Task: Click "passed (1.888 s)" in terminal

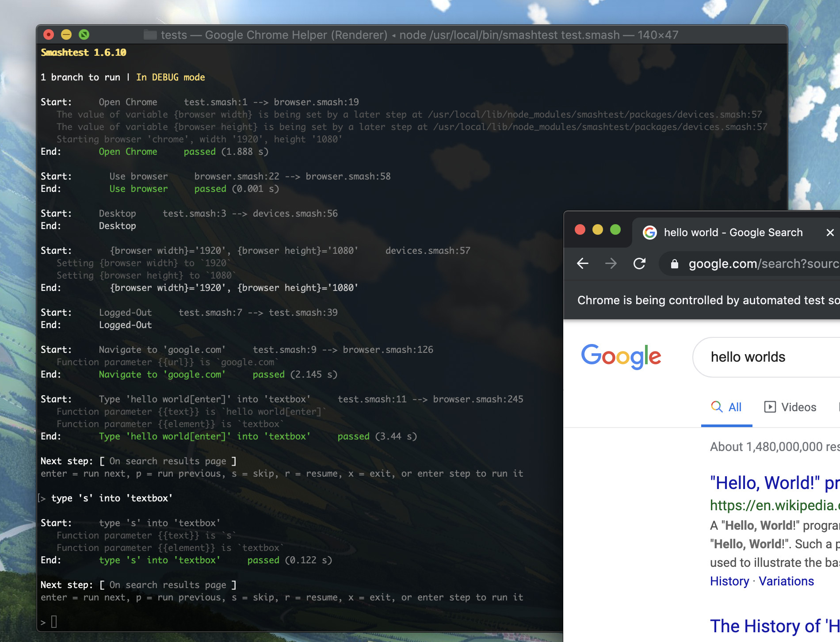Action: tap(226, 152)
